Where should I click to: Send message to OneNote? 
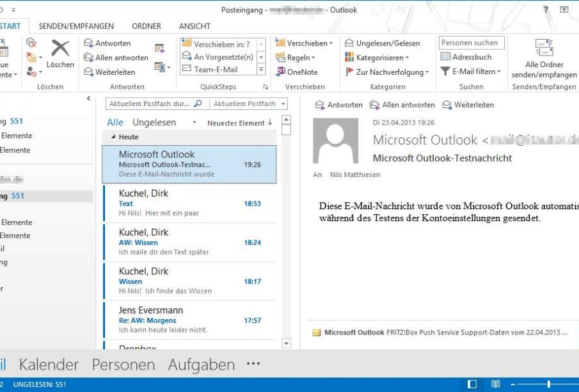tap(297, 72)
